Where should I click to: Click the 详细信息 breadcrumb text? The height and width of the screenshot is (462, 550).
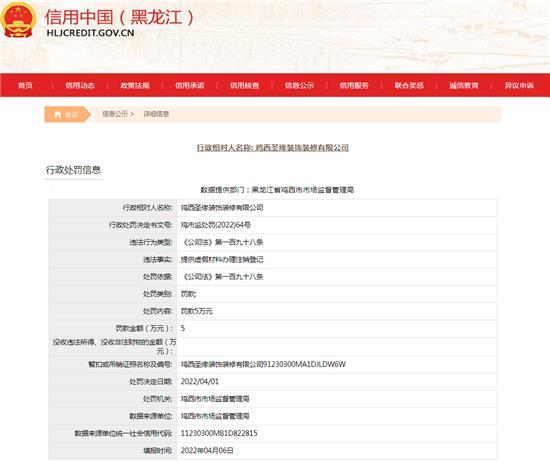click(x=156, y=114)
